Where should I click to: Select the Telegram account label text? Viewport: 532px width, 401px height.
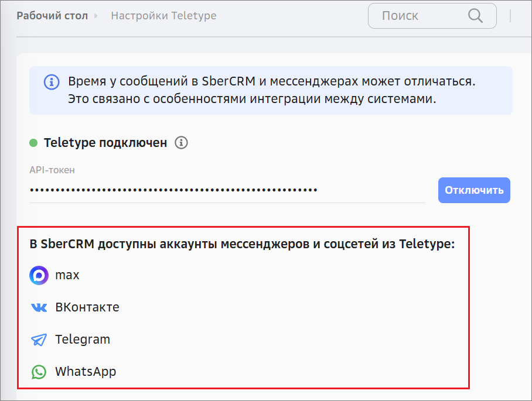83,340
